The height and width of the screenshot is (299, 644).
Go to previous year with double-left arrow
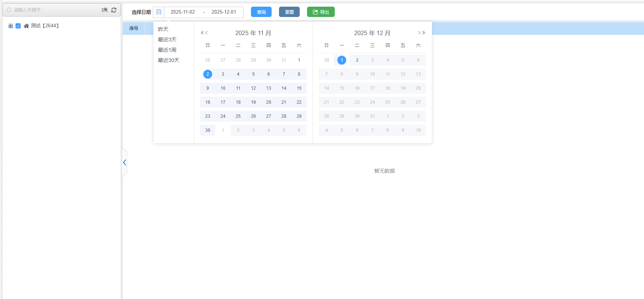(202, 33)
